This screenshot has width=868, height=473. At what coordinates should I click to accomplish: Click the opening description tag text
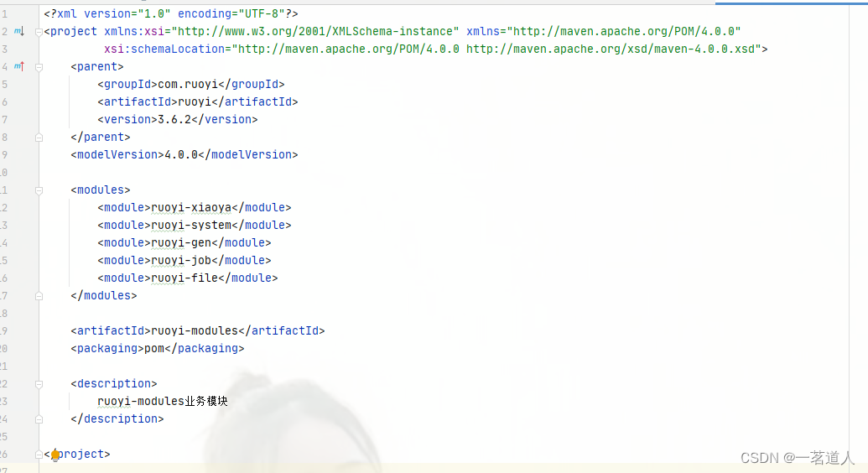click(114, 384)
